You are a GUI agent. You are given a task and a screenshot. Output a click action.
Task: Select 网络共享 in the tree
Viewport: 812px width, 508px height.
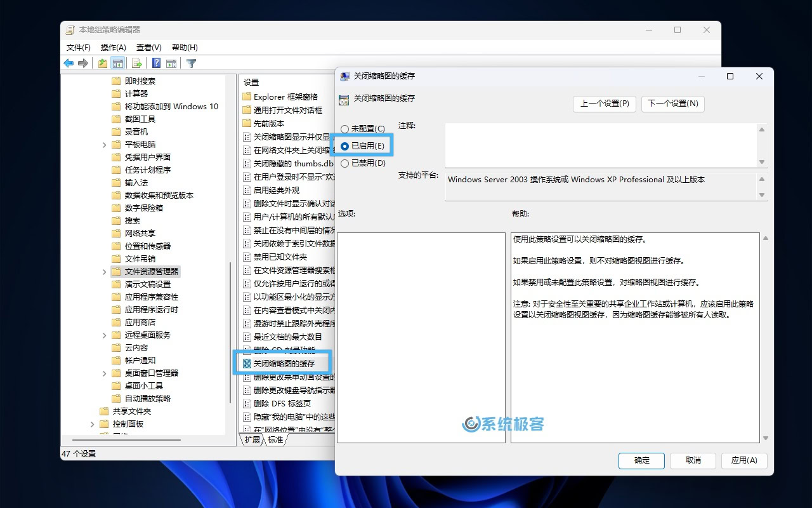(x=140, y=233)
